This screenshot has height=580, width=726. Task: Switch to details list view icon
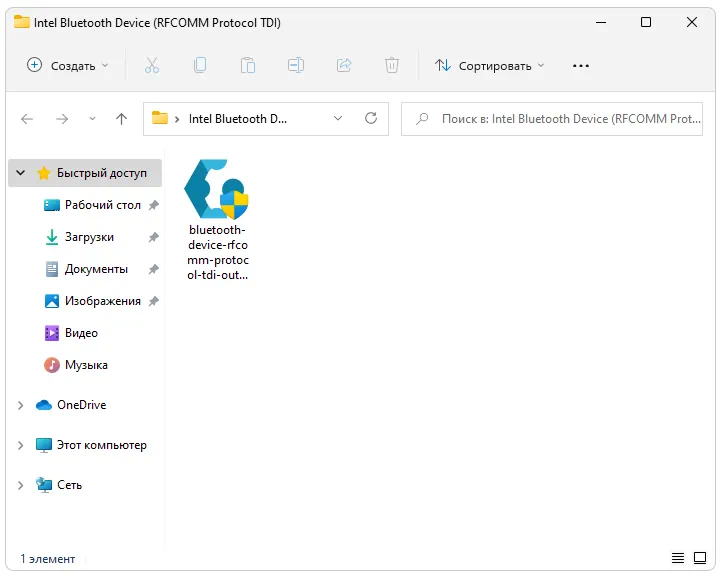tap(678, 558)
